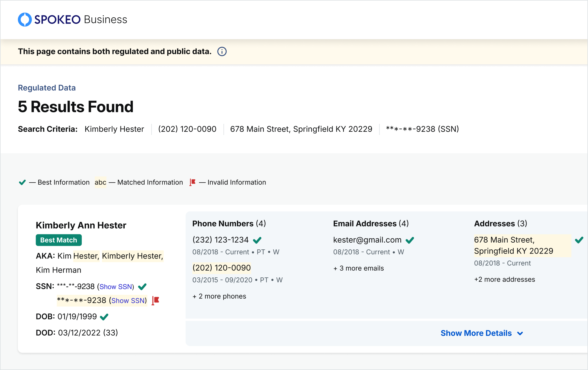This screenshot has height=370, width=588.
Task: Expand the 2 more phones list
Action: pyautogui.click(x=219, y=296)
